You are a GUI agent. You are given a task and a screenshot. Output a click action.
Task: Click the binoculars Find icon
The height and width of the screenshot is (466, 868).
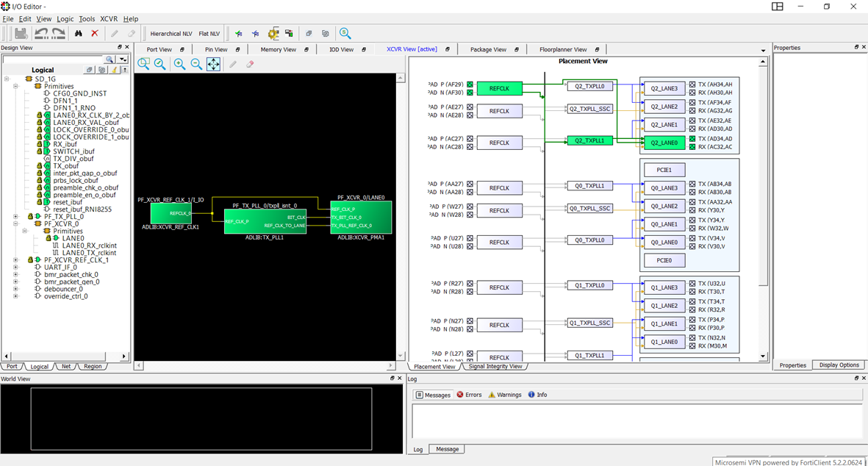pos(78,33)
